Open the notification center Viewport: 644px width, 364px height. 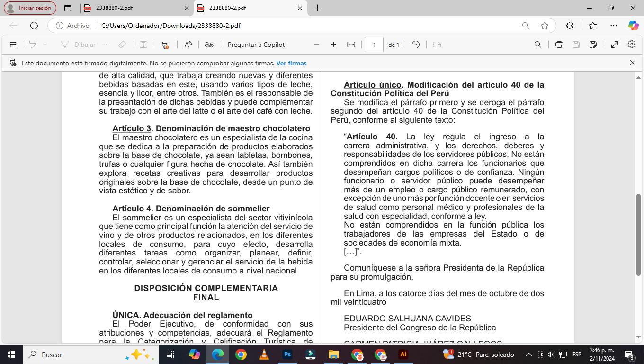click(x=629, y=355)
